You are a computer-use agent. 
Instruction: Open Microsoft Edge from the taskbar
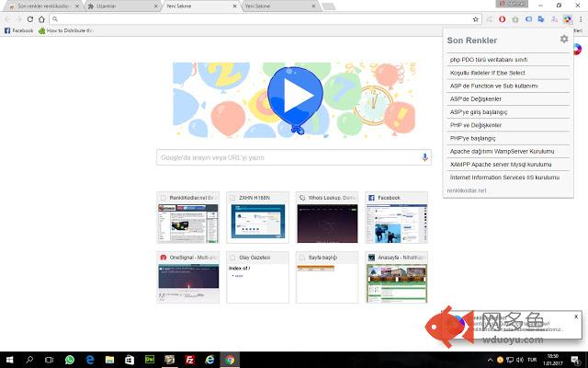point(90,360)
